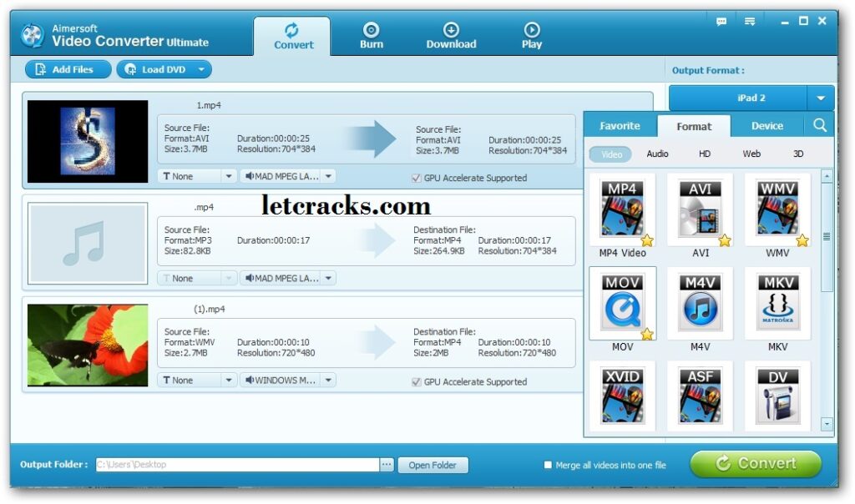Switch to the Favorite tab
Screen dimensions: 855x504
click(x=620, y=126)
